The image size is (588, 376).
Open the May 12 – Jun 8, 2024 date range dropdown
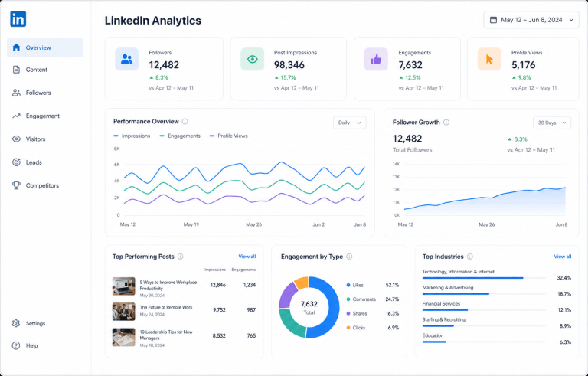tap(531, 20)
